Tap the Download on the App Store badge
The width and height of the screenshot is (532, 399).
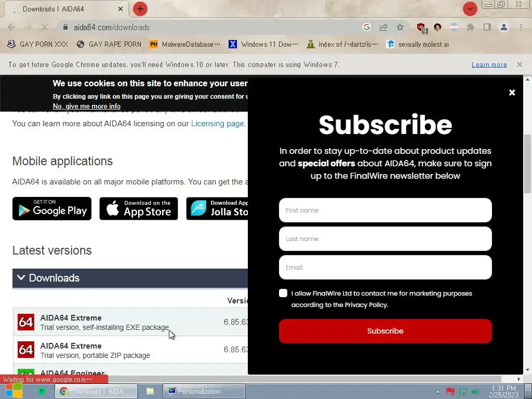(138, 209)
